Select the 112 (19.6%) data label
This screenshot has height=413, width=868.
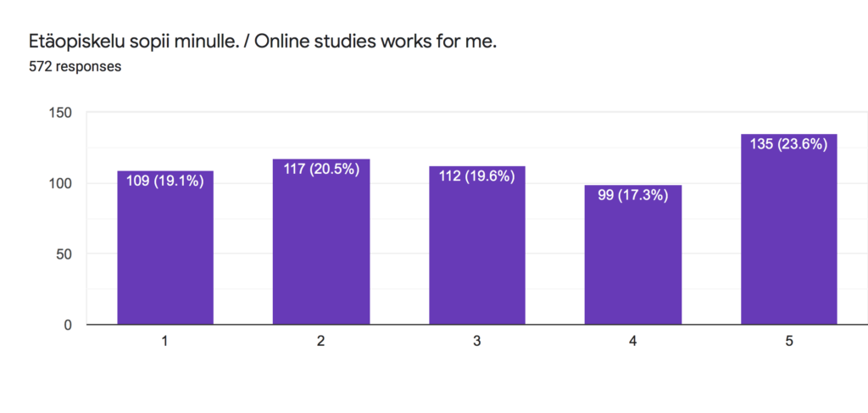pos(477,176)
